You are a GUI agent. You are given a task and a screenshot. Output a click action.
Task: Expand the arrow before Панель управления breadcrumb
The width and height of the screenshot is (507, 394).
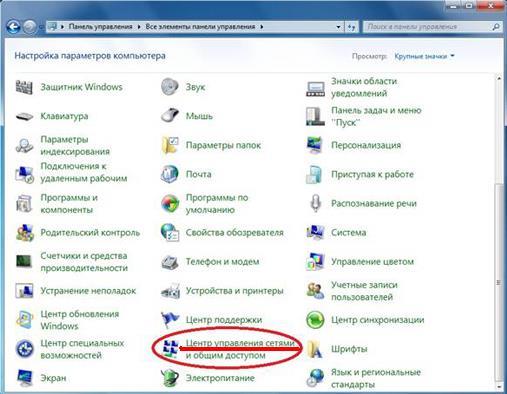pyautogui.click(x=62, y=27)
